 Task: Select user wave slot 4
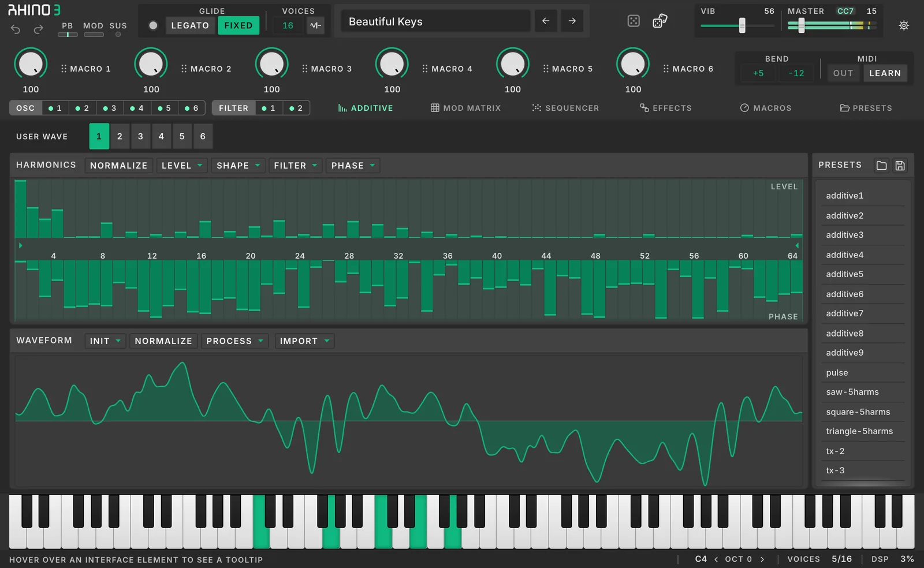tap(161, 136)
